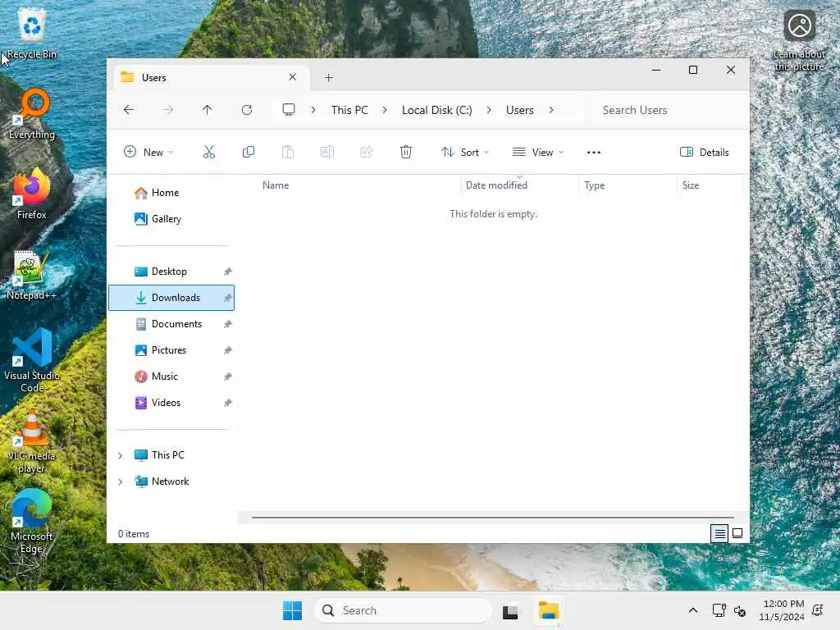840x630 pixels.
Task: Open Documents in navigation pane
Action: tap(171, 324)
